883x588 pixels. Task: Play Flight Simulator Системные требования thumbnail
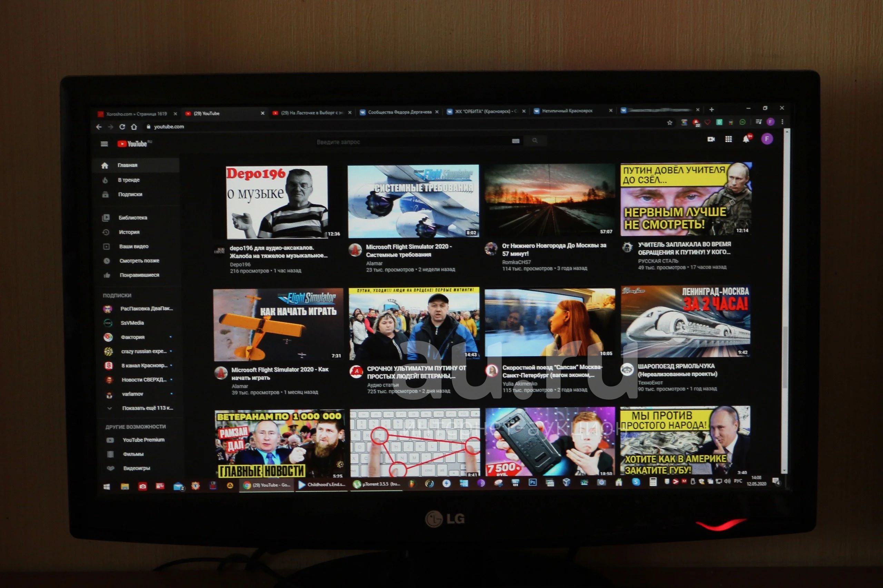coord(413,201)
